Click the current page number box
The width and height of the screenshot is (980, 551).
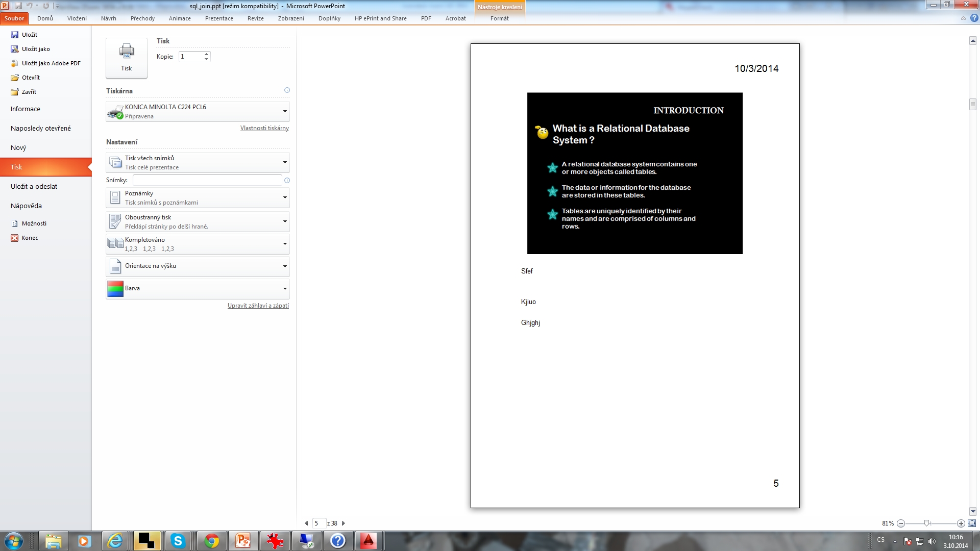click(319, 523)
